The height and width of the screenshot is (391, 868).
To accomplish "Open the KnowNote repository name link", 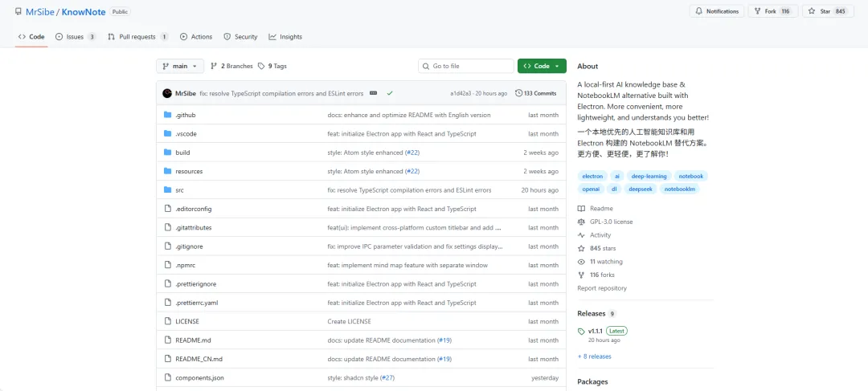I will click(x=84, y=11).
